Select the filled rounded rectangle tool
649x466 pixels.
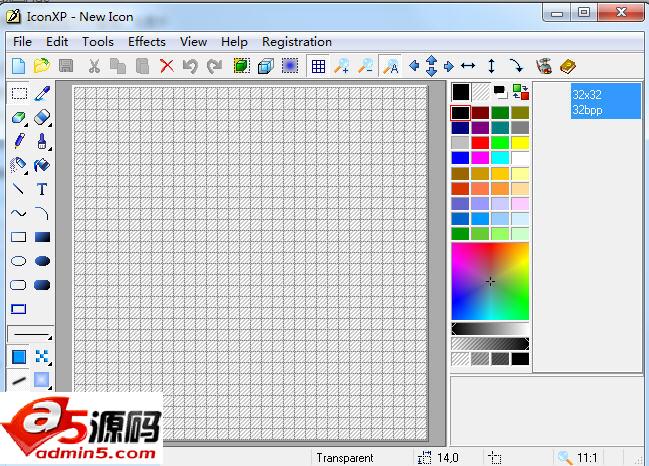pyautogui.click(x=42, y=285)
